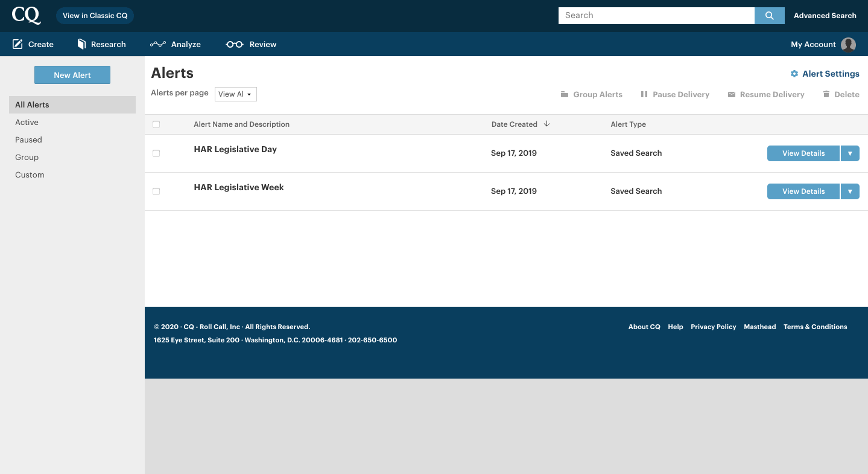Click into the Search field

click(x=656, y=16)
